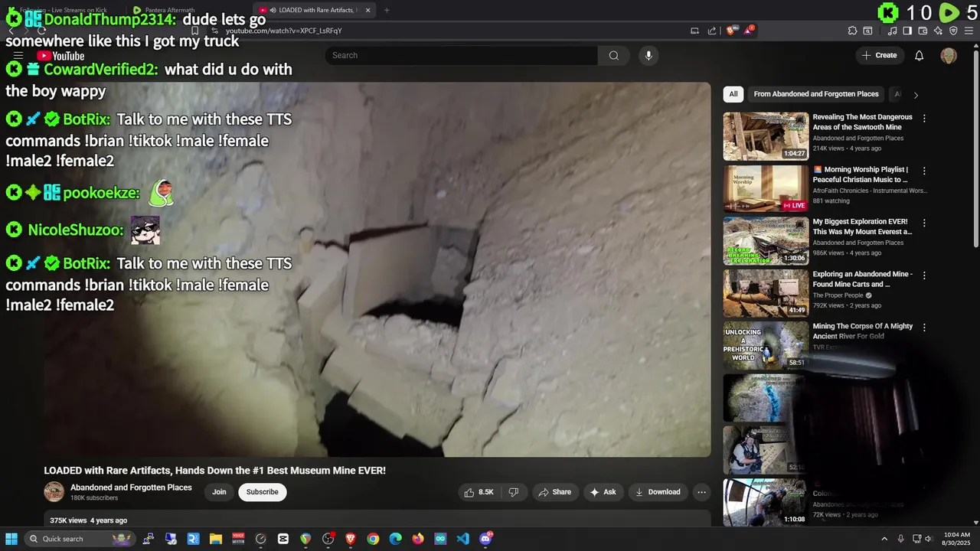Open options for Mining The Corpse video
This screenshot has width=980, height=551.
(924, 327)
